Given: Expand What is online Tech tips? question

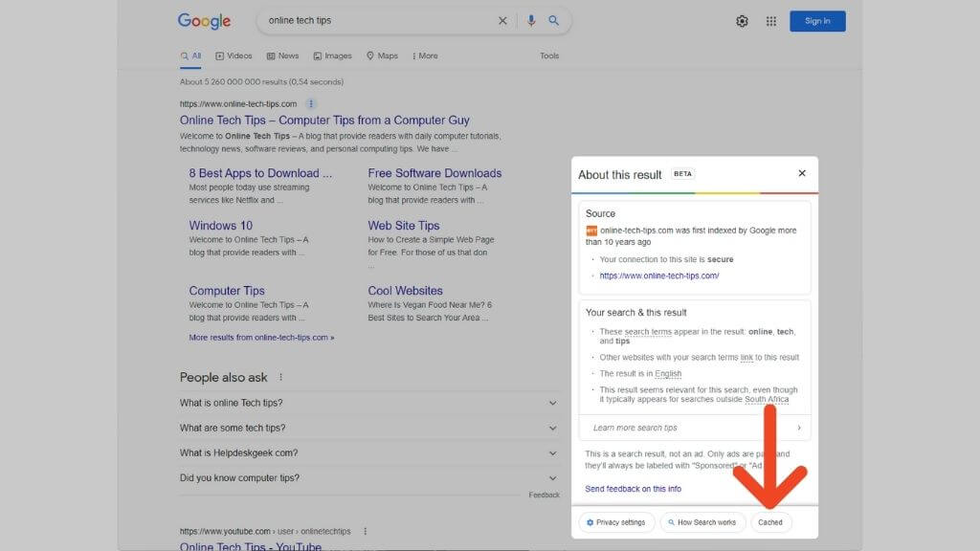Looking at the screenshot, I should point(368,403).
